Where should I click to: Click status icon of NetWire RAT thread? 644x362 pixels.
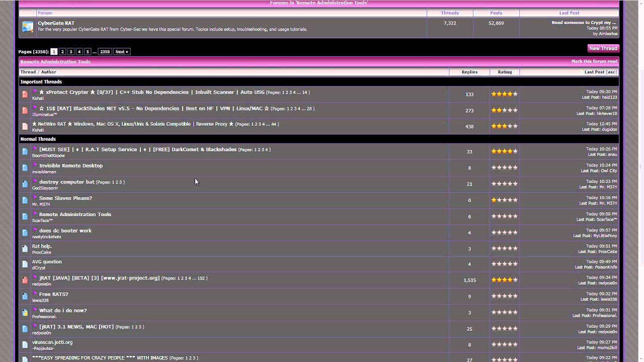click(x=25, y=126)
